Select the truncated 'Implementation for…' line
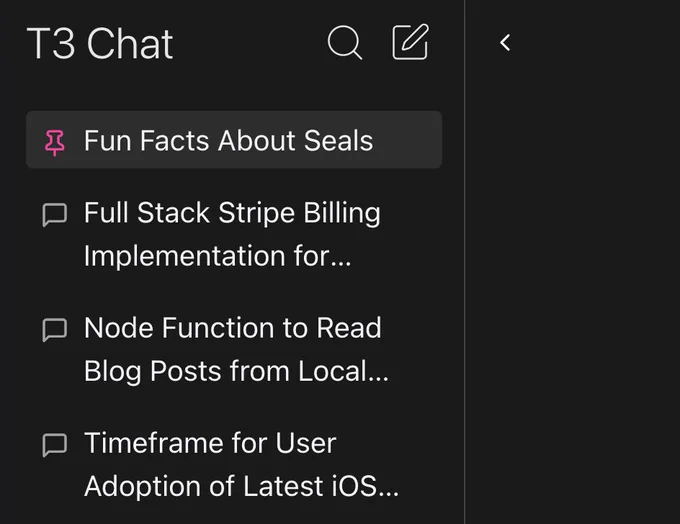The image size is (680, 524). [x=217, y=256]
